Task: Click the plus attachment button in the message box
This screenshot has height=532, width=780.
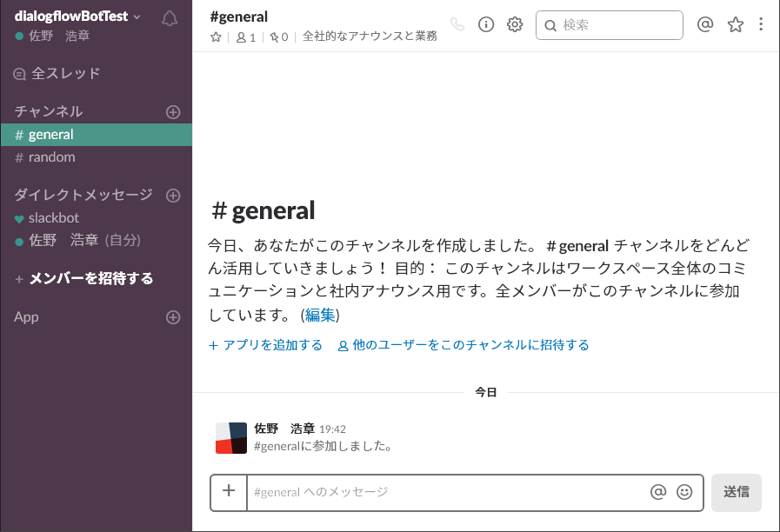Action: pyautogui.click(x=229, y=492)
